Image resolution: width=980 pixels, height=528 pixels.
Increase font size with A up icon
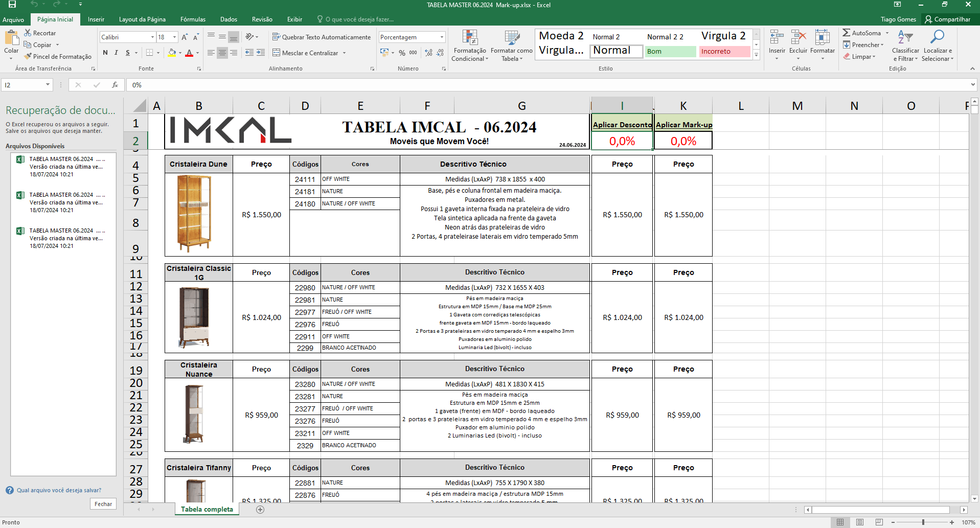click(x=184, y=37)
